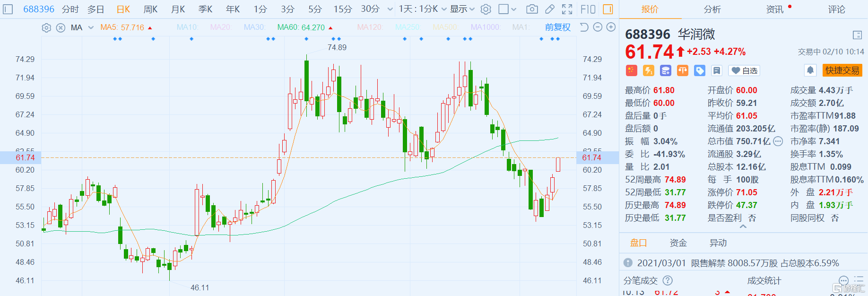Toggle MA120 moving average line
The width and height of the screenshot is (868, 296).
click(370, 27)
